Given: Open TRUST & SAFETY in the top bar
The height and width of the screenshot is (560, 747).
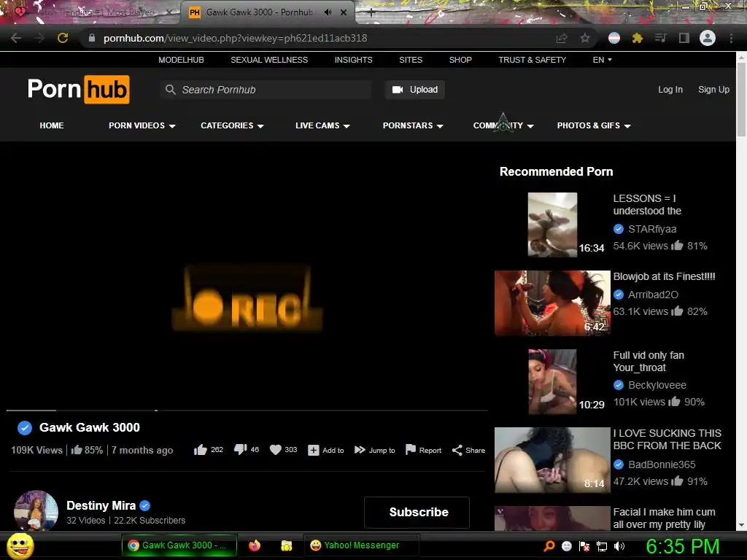Looking at the screenshot, I should tap(532, 60).
